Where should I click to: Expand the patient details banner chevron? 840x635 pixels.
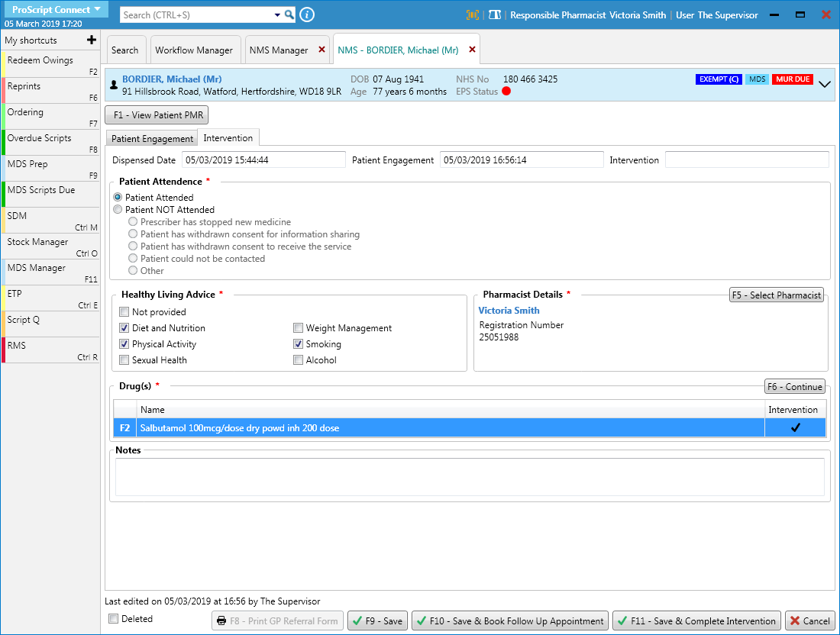[x=825, y=85]
